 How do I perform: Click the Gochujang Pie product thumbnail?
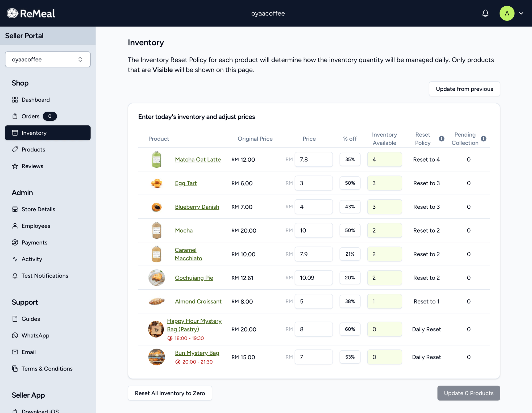pos(156,278)
